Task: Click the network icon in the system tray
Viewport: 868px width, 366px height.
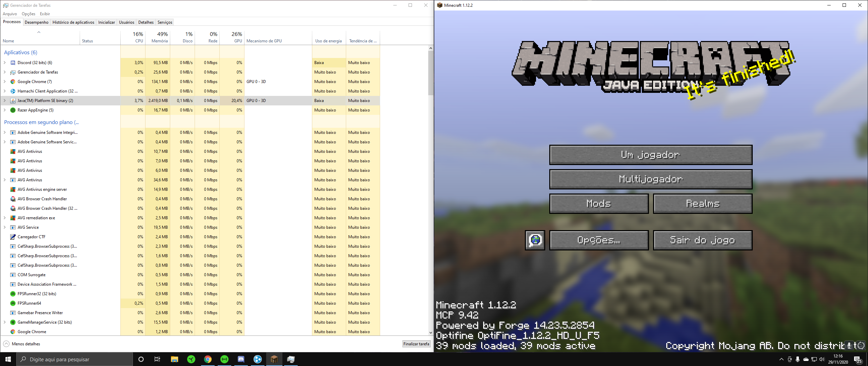Action: [814, 359]
